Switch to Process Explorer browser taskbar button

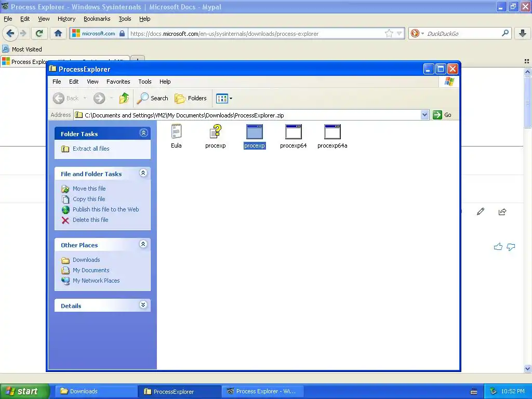262,391
